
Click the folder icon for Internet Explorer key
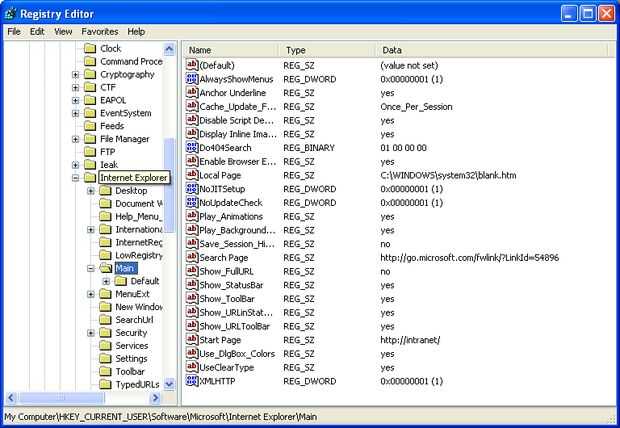(x=90, y=178)
